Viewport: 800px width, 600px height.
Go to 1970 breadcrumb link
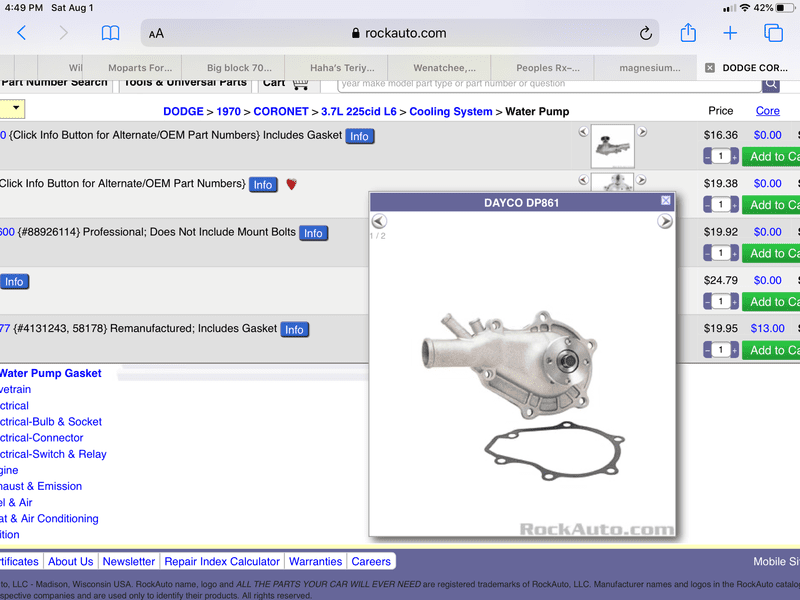coord(229,112)
